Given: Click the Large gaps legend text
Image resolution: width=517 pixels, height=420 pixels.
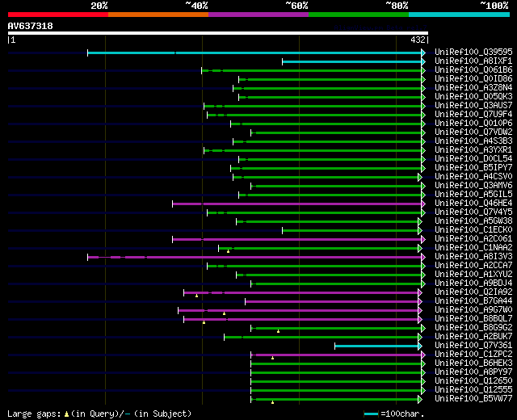Looking at the screenshot, I should click(99, 414).
